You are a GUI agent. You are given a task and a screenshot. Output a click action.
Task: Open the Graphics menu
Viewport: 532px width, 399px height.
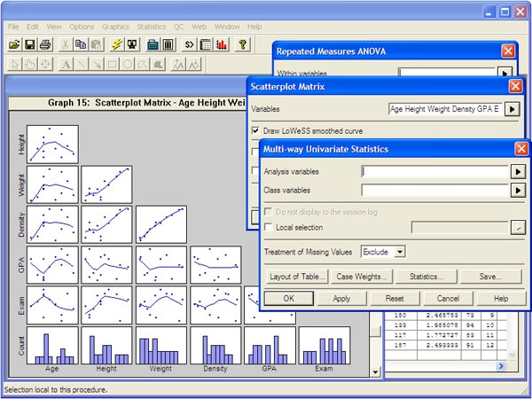click(115, 27)
